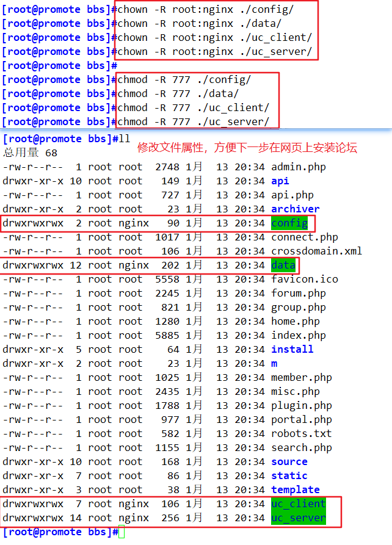Select the forum.php filename
Screen dimensions: 392x545
(x=299, y=294)
